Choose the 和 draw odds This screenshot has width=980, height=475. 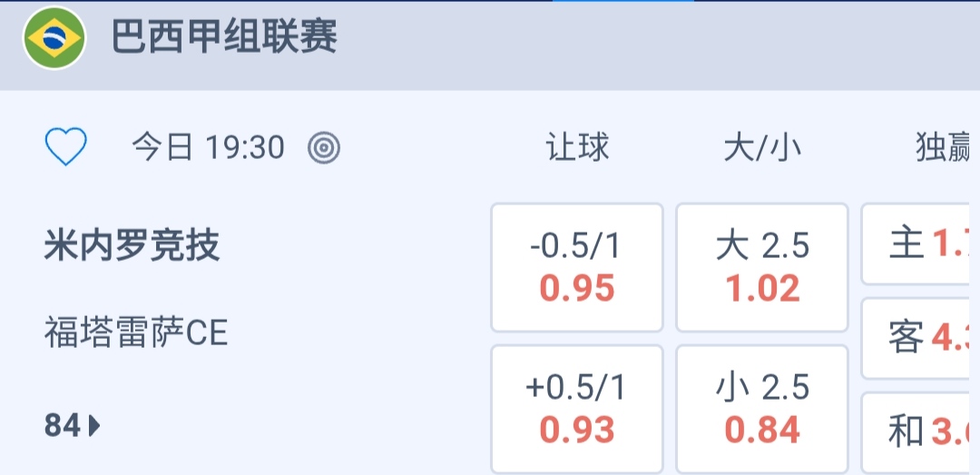pos(921,432)
